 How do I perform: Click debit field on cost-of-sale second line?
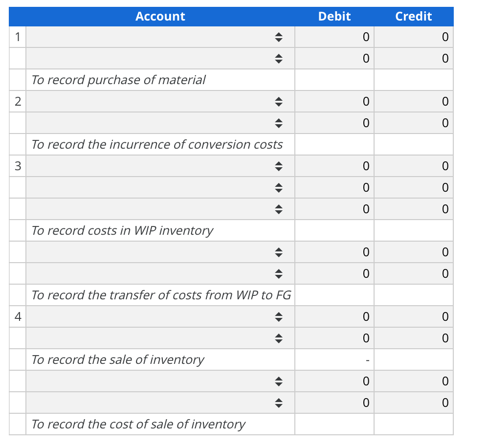click(334, 403)
